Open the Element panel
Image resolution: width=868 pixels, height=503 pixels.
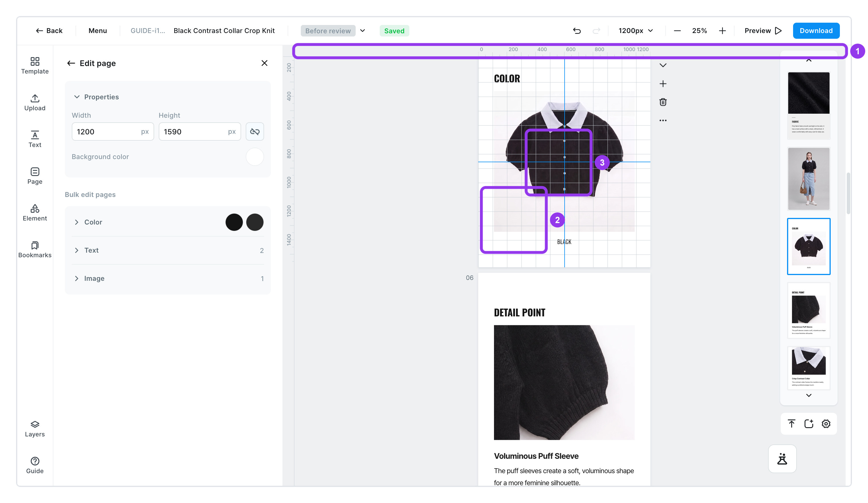(35, 212)
